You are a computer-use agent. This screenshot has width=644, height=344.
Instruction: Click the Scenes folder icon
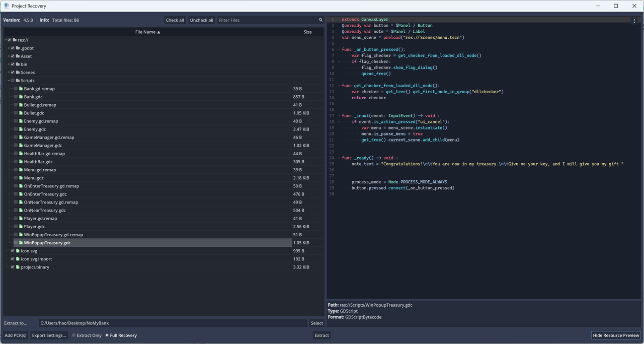pos(18,73)
